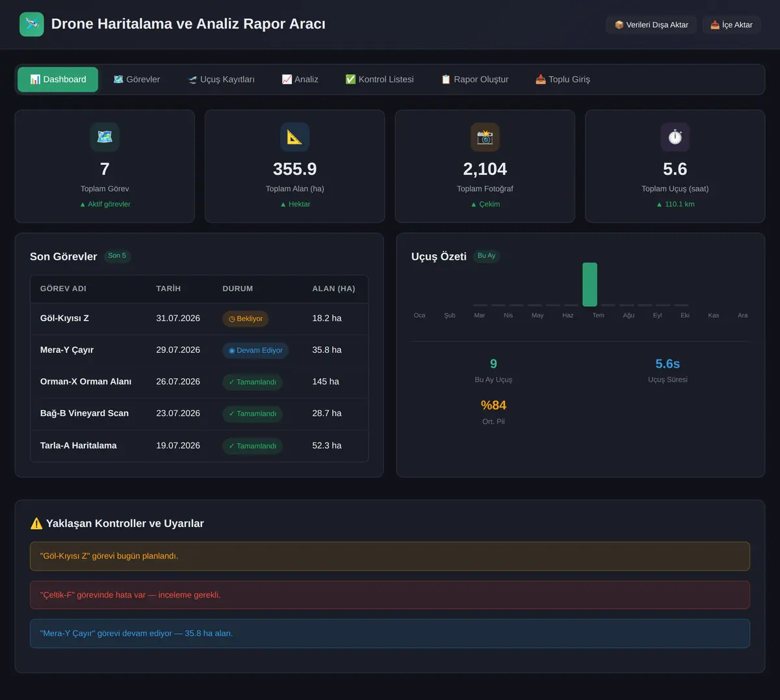Screen dimensions: 780x700
Task: Click the Çeltik-F error alert
Action: pyautogui.click(x=390, y=595)
